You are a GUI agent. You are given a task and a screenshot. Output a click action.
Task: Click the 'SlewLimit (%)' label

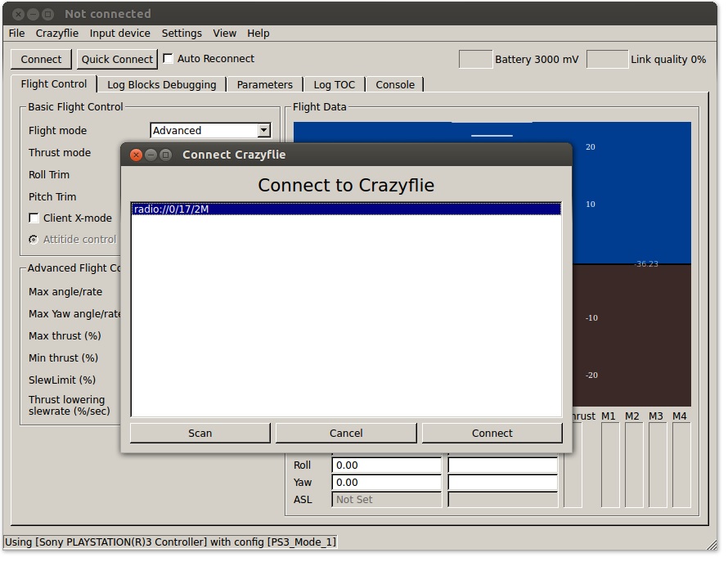[62, 380]
